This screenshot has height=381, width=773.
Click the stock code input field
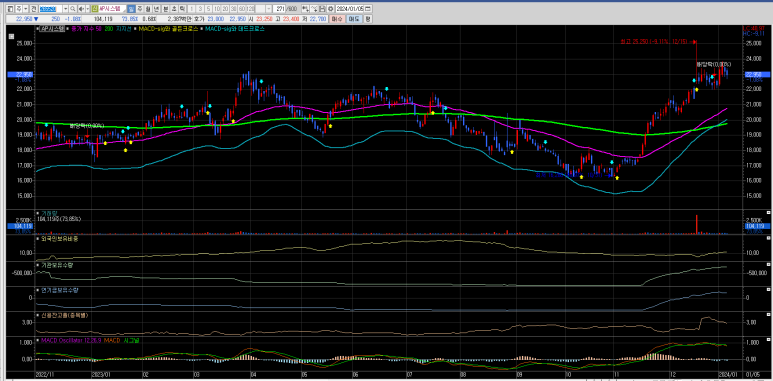(50, 9)
